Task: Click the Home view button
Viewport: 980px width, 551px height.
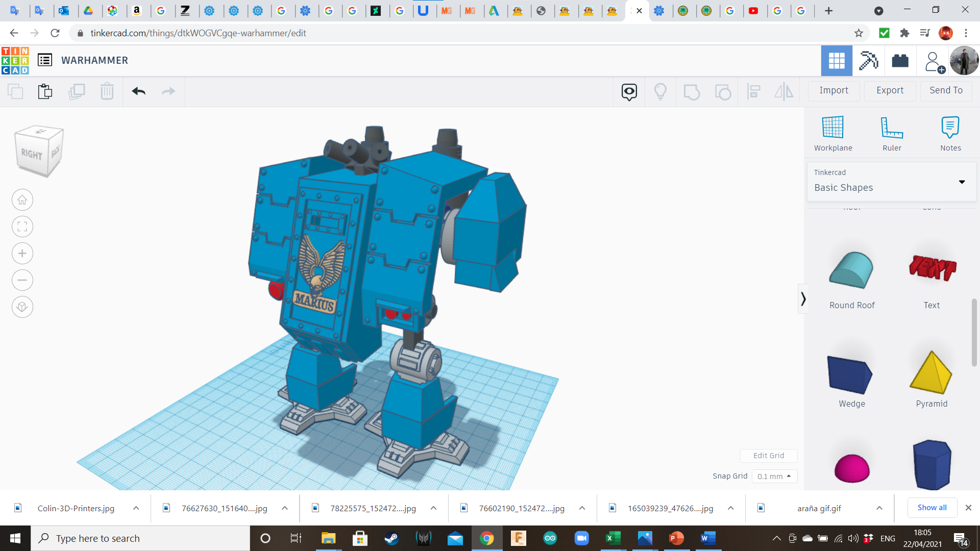Action: point(22,200)
